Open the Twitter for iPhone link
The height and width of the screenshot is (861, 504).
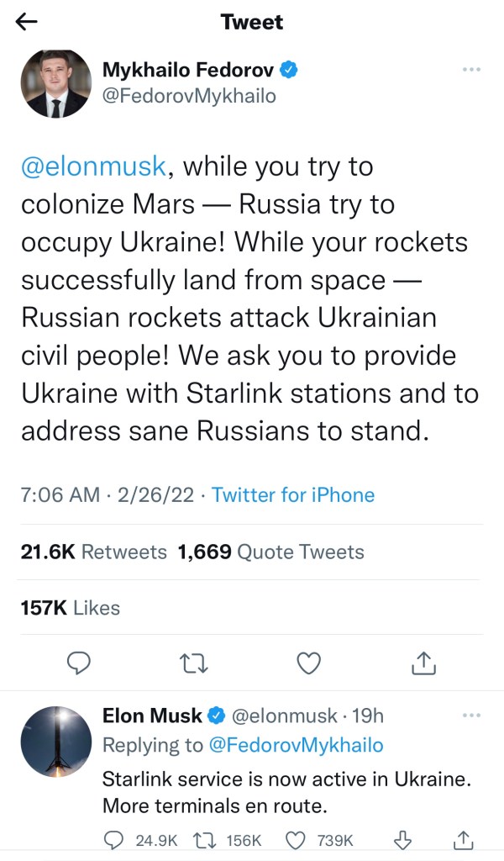(292, 494)
